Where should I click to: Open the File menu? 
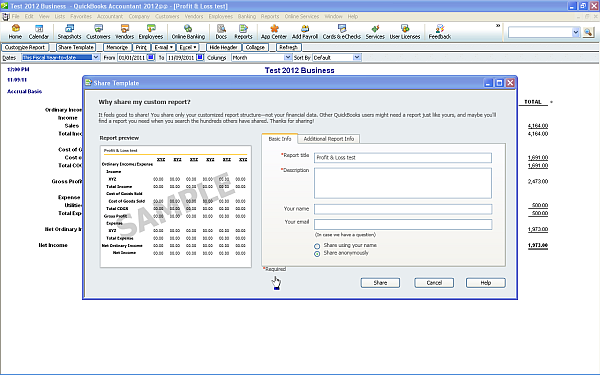tap(15, 16)
